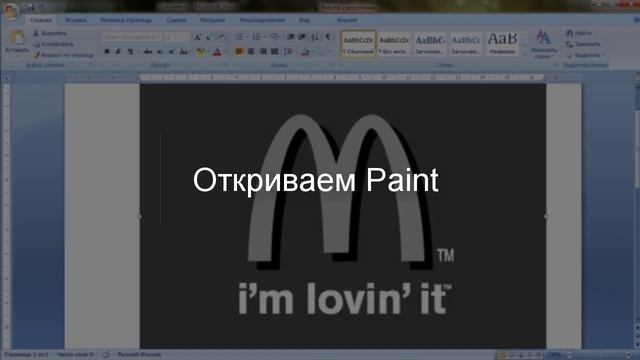Click the Multilevel list icon
This screenshot has width=640, height=360.
click(x=275, y=37)
